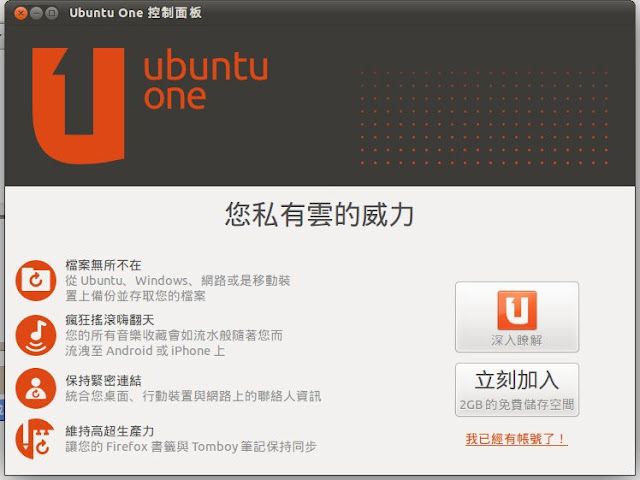The height and width of the screenshot is (480, 640).
Task: Click the description mentioning Firefox and Tomboy
Action: [191, 447]
